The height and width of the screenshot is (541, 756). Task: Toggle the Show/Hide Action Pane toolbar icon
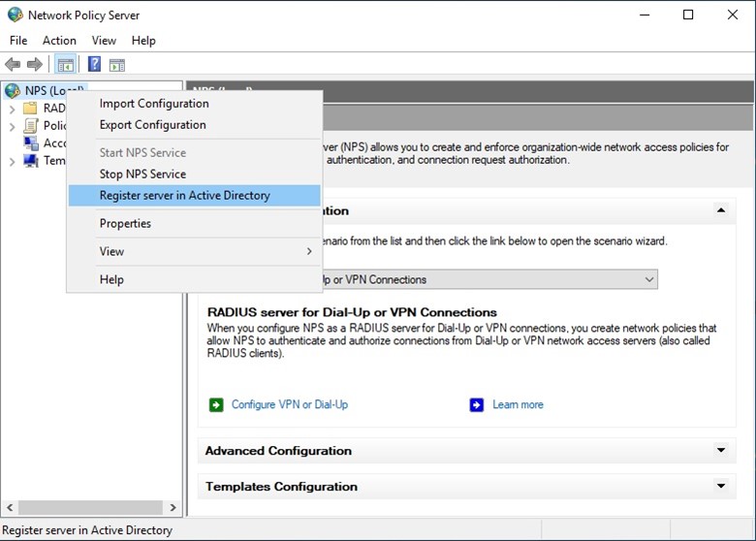(117, 65)
